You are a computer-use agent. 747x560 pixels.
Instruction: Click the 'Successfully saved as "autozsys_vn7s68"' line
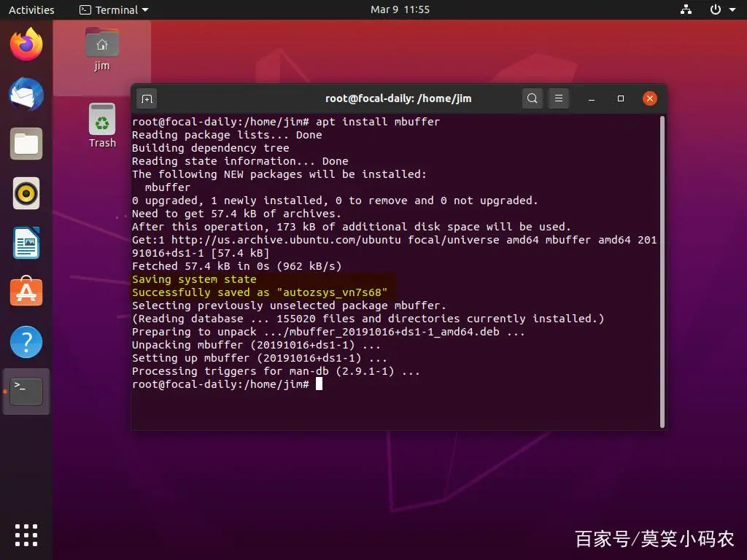(x=260, y=292)
